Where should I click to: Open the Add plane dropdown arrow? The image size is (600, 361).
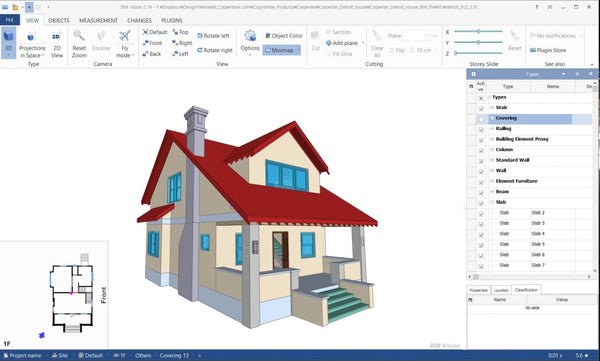363,43
